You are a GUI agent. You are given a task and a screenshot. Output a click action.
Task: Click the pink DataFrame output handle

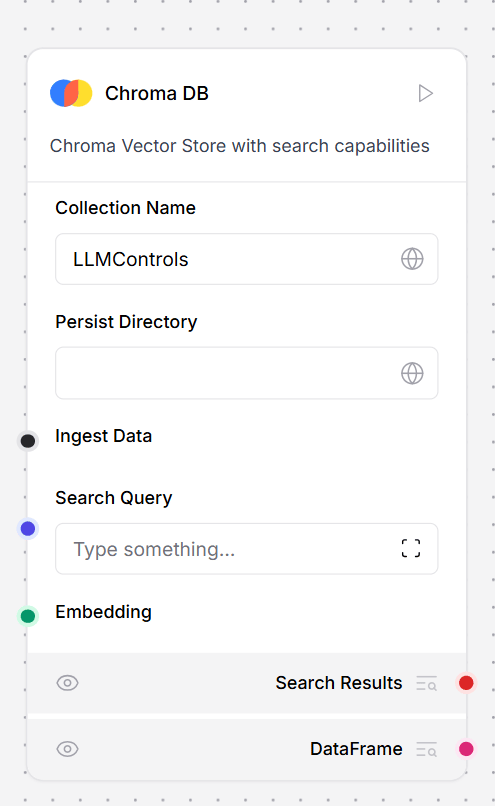(x=466, y=749)
